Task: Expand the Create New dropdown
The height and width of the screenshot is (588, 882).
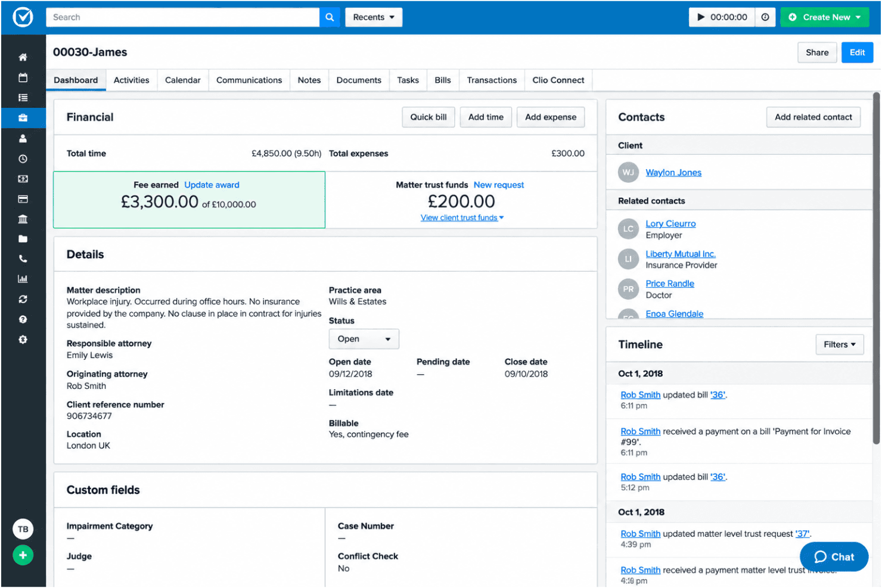Action: (825, 17)
